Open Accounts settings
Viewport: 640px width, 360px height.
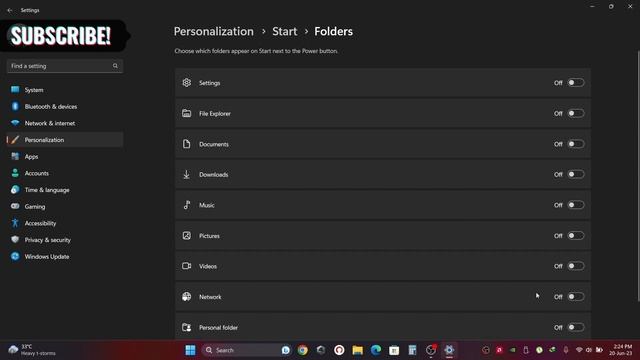pyautogui.click(x=65, y=173)
